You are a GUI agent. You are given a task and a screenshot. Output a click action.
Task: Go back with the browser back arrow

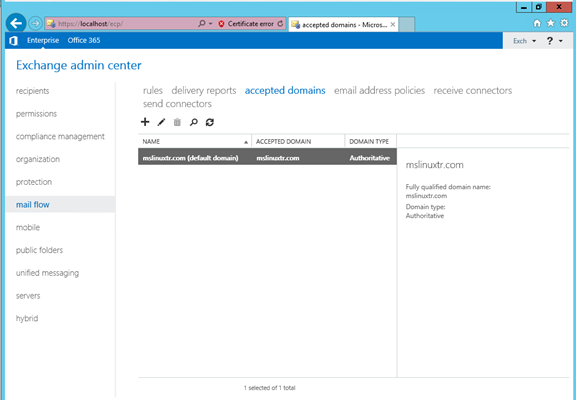(16, 24)
